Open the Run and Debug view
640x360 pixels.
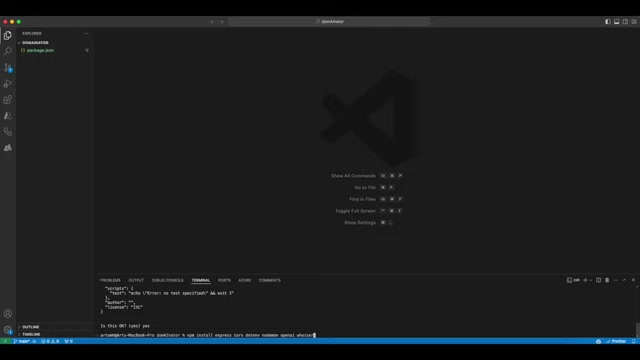point(8,84)
